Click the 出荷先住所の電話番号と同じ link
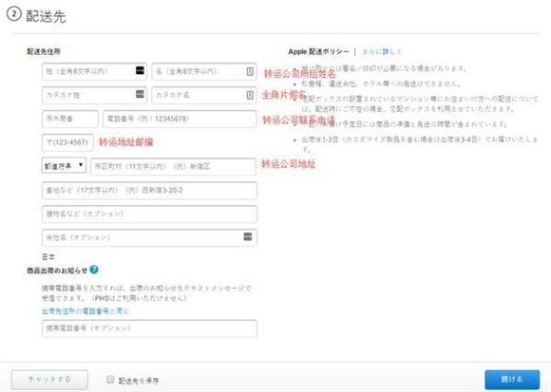The image size is (551, 392). pyautogui.click(x=85, y=311)
